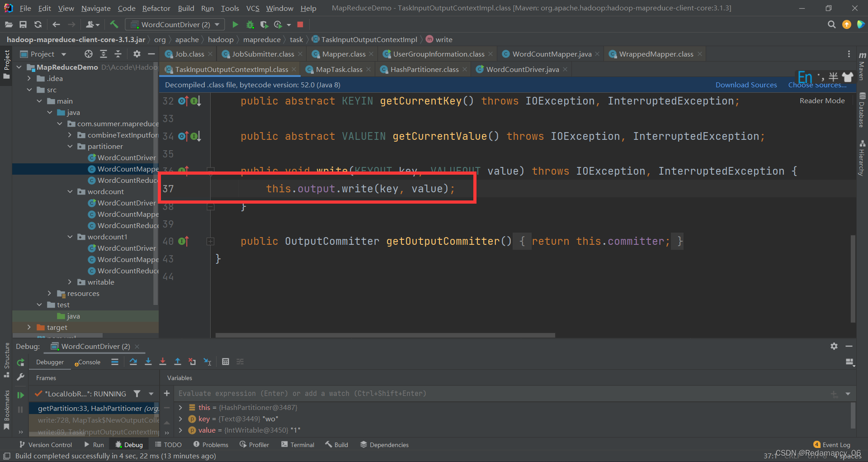868x462 pixels.
Task: Run with Coverage using the shield icon
Action: pos(264,24)
